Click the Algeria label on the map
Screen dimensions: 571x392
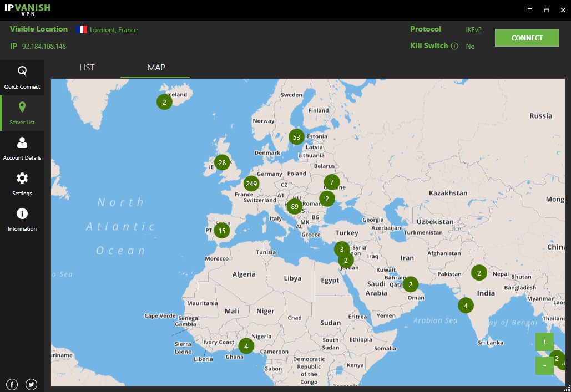click(244, 274)
